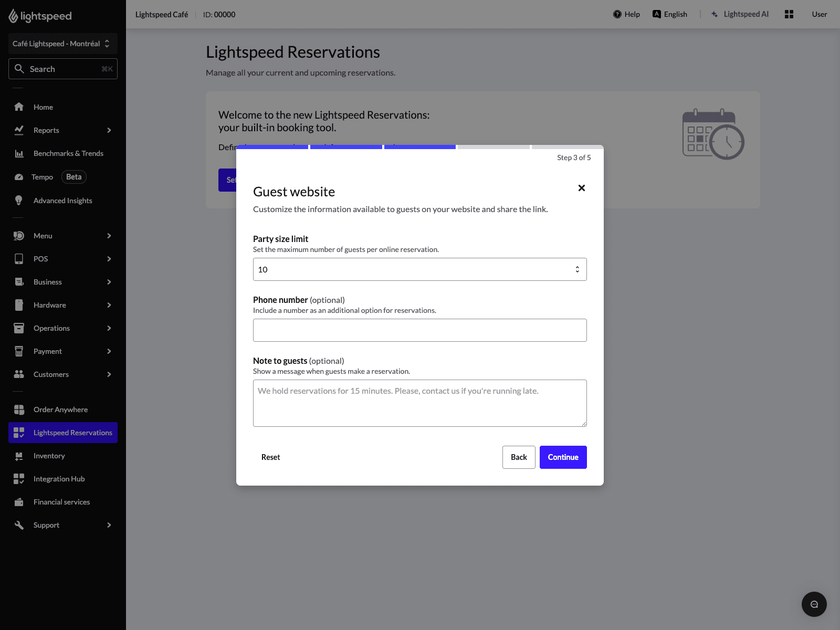
Task: Open the Home icon in the sidebar
Action: (x=19, y=107)
